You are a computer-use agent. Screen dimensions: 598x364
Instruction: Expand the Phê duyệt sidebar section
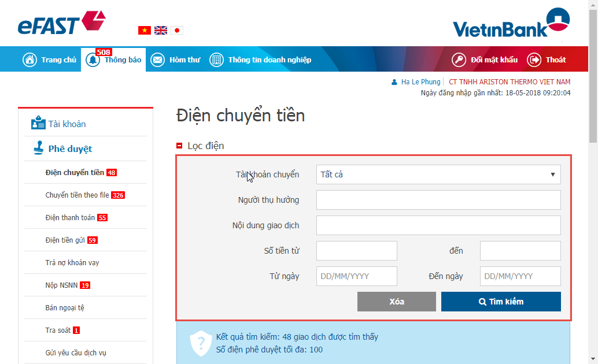click(x=70, y=148)
